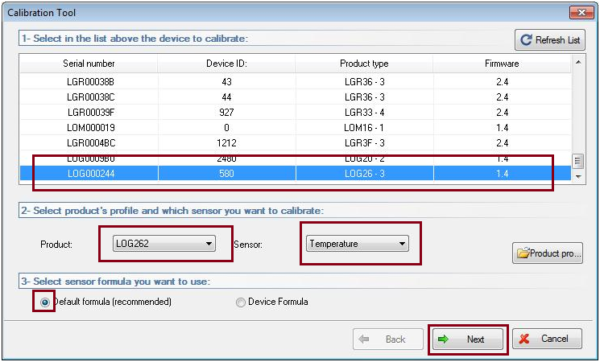Open the Sensor Temperature dropdown
This screenshot has width=600, height=362.
357,244
